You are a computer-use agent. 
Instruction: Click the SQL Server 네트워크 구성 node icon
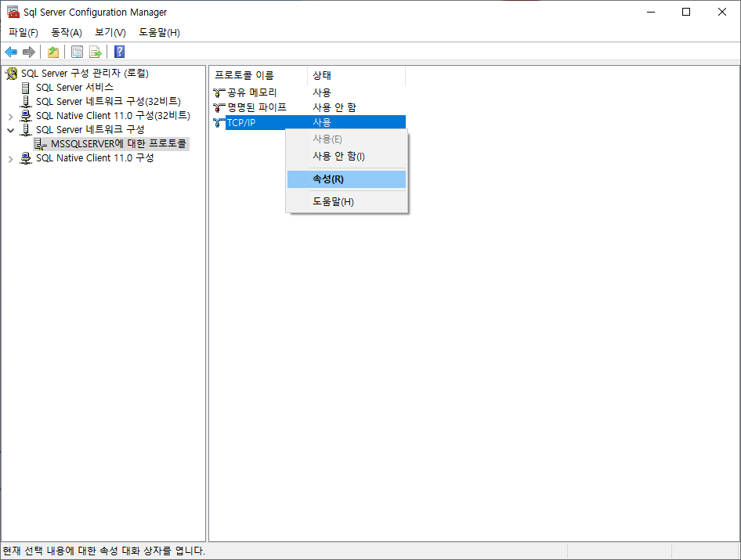26,129
